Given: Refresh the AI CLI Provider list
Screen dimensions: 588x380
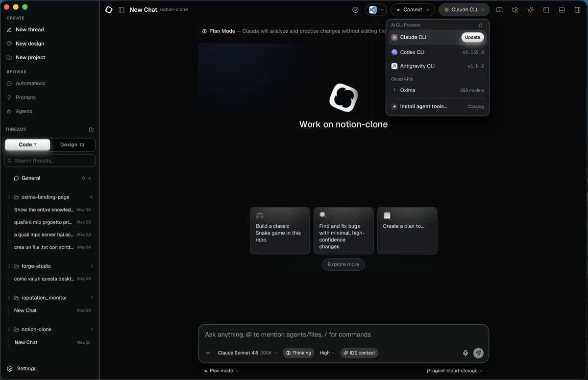Looking at the screenshot, I should [x=481, y=25].
